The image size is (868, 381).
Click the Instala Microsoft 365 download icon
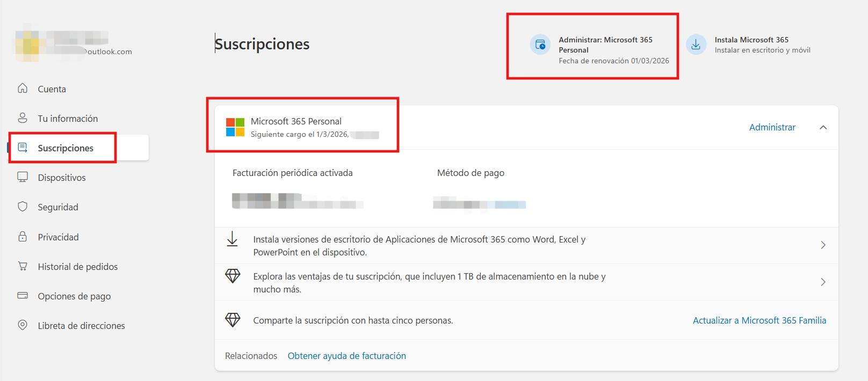696,45
